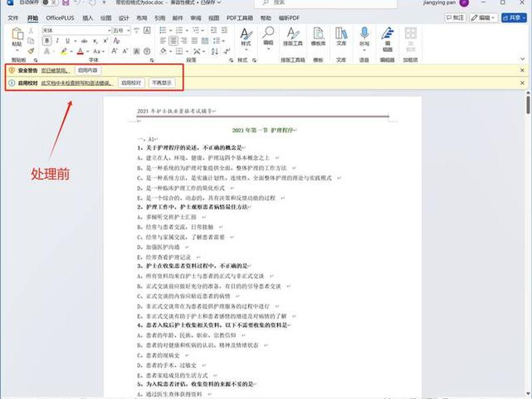Select the Format Painter brush
The height and width of the screenshot is (399, 532).
pyautogui.click(x=31, y=51)
